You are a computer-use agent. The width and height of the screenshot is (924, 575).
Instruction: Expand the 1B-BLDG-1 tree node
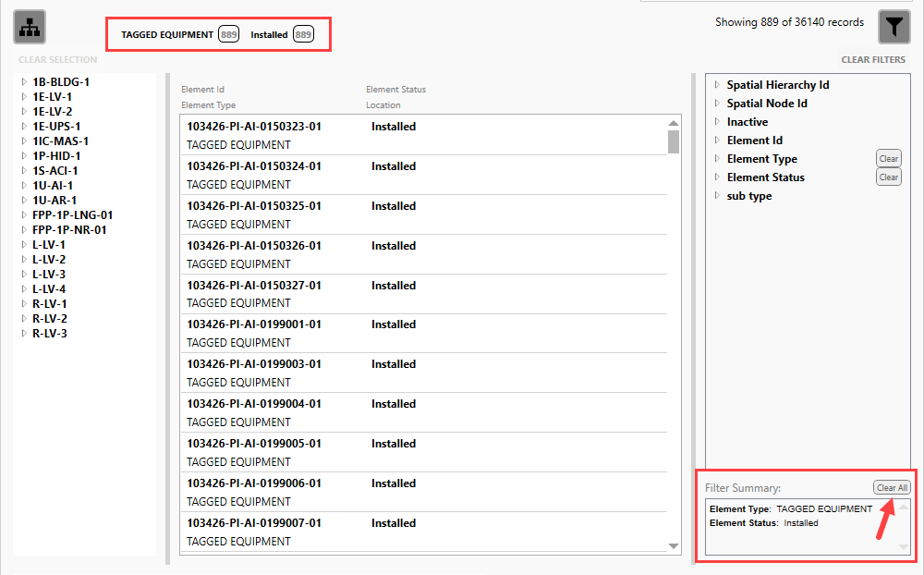click(x=24, y=82)
